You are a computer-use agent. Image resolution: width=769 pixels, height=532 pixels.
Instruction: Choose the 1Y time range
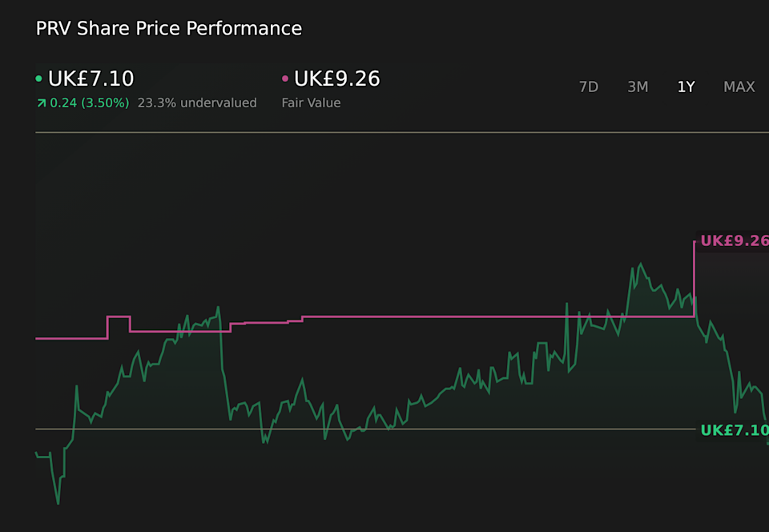tap(686, 87)
